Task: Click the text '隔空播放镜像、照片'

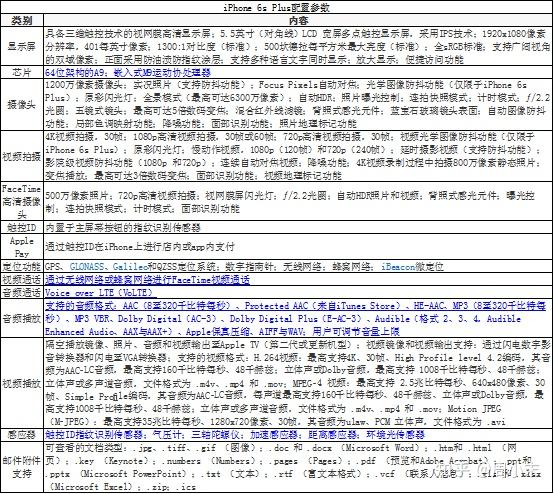Action: [x=89, y=345]
